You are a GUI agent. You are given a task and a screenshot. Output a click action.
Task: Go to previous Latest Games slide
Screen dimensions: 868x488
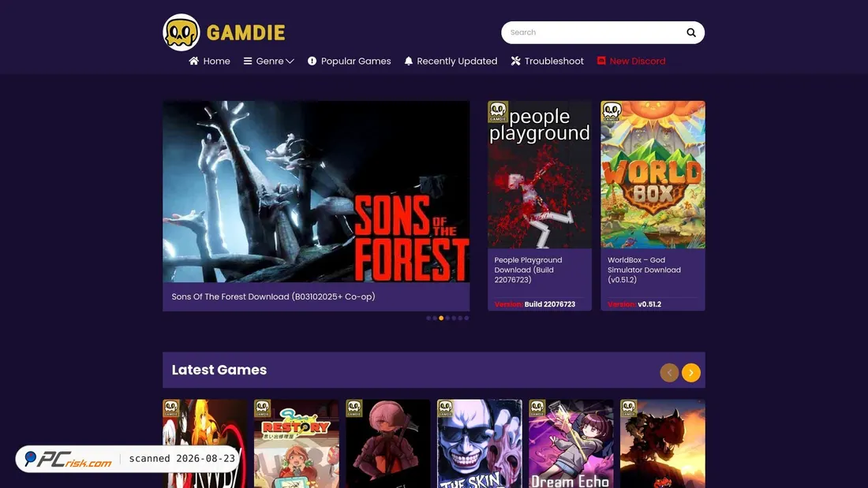point(669,373)
